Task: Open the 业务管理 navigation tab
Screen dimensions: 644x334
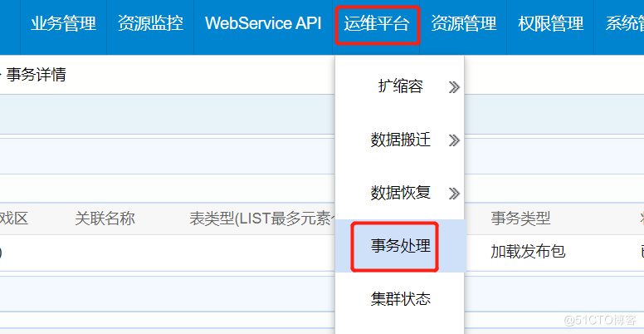Action: (63, 24)
